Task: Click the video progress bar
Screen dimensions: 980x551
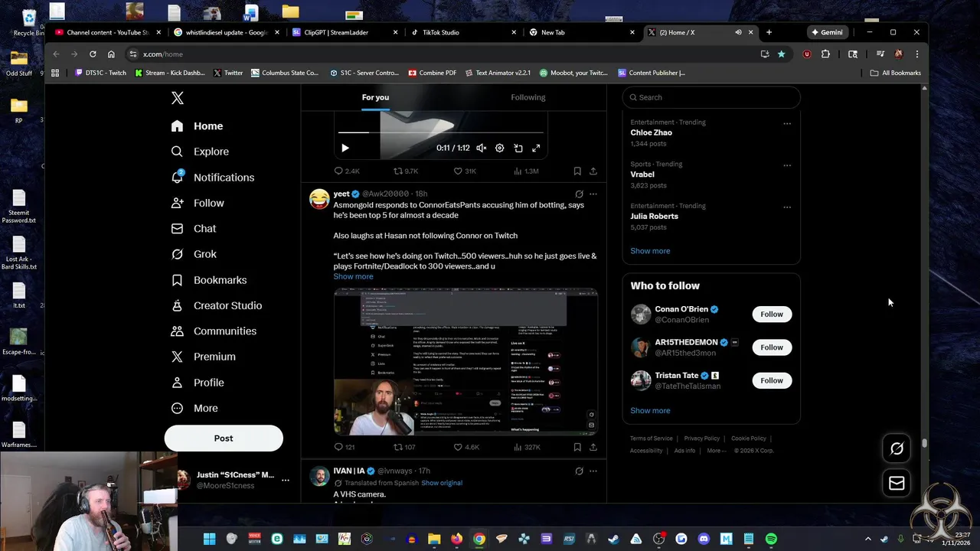Action: click(440, 132)
